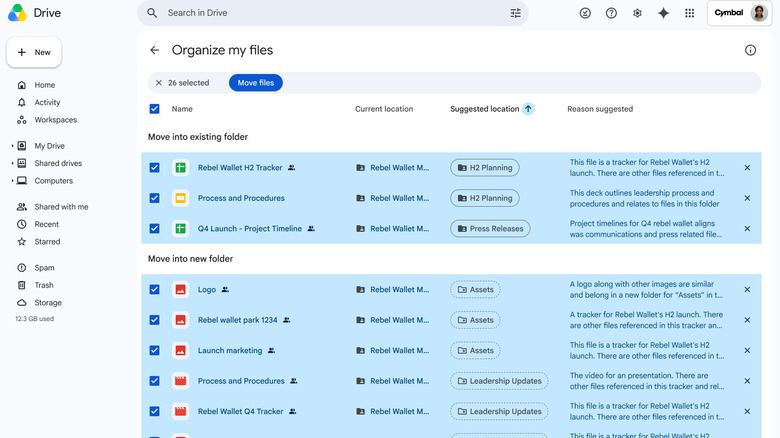Viewport: 780px width, 438px height.
Task: Click the New button
Action: pos(34,52)
